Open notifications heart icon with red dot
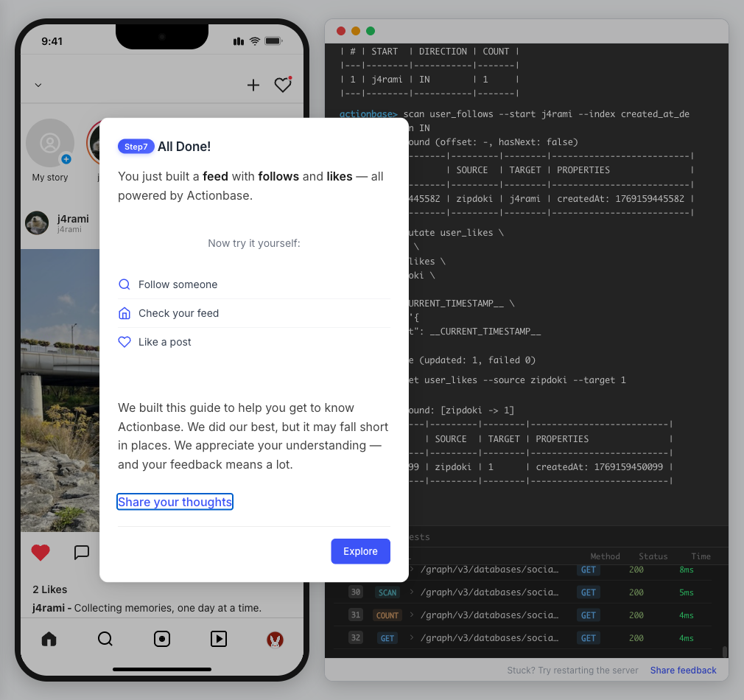The width and height of the screenshot is (744, 700). pos(283,85)
